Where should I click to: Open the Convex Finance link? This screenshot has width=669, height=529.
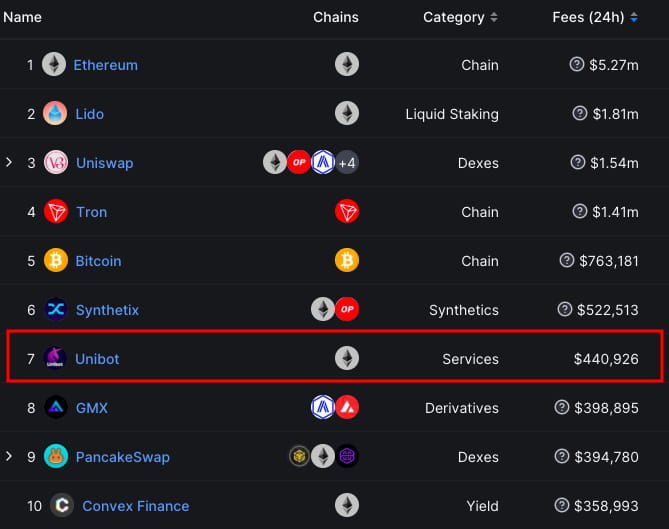[135, 506]
